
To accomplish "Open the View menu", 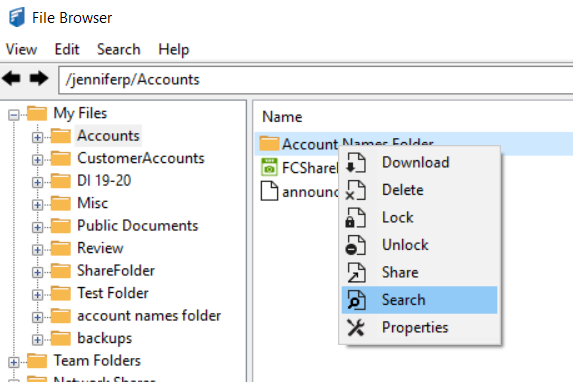I will [x=21, y=49].
